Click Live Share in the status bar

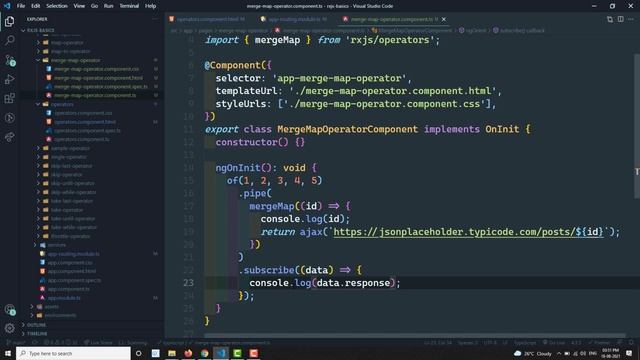(x=98, y=343)
